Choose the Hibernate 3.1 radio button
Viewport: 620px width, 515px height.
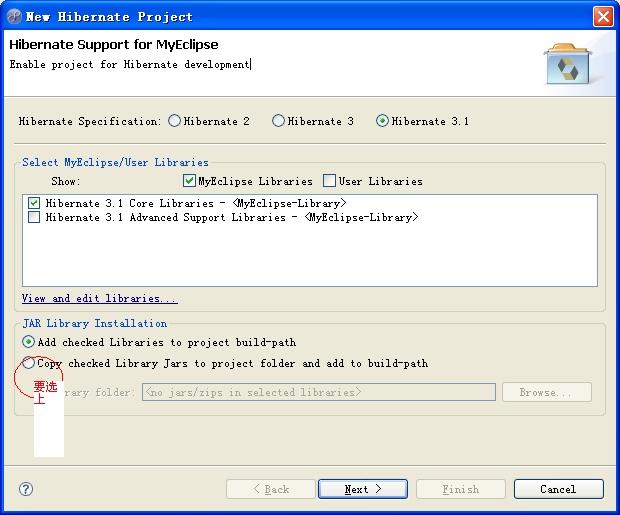[382, 121]
